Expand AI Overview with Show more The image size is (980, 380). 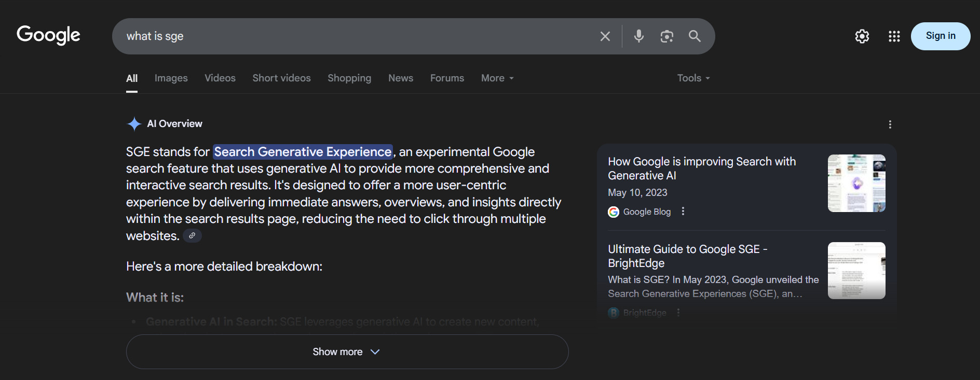(x=347, y=351)
